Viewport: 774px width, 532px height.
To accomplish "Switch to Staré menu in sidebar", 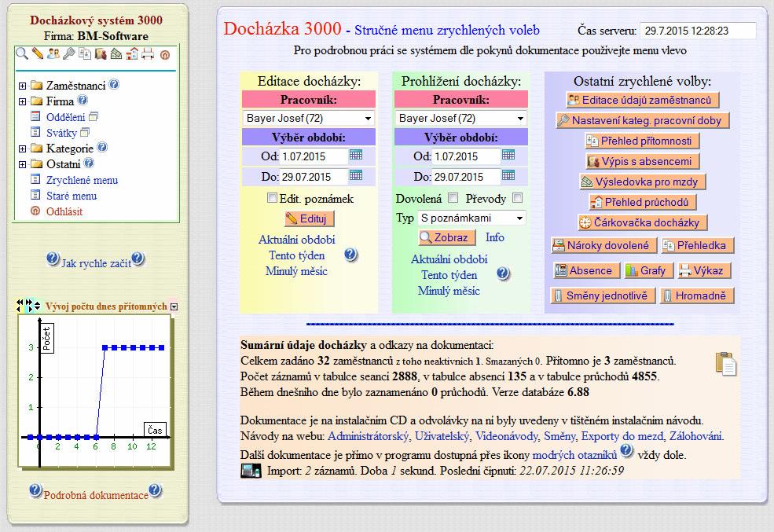I will point(72,196).
